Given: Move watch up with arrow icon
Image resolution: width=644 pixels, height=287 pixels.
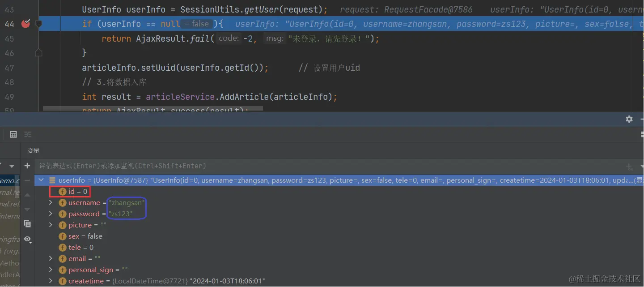Looking at the screenshot, I should tap(27, 195).
